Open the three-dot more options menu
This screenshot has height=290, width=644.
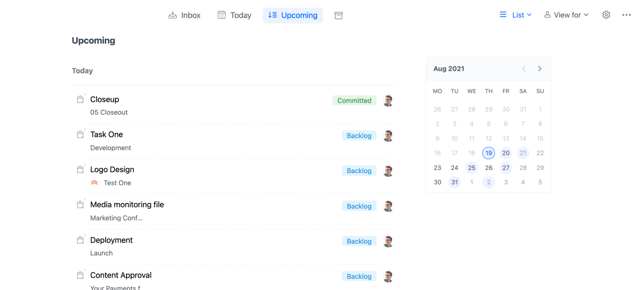tap(626, 15)
